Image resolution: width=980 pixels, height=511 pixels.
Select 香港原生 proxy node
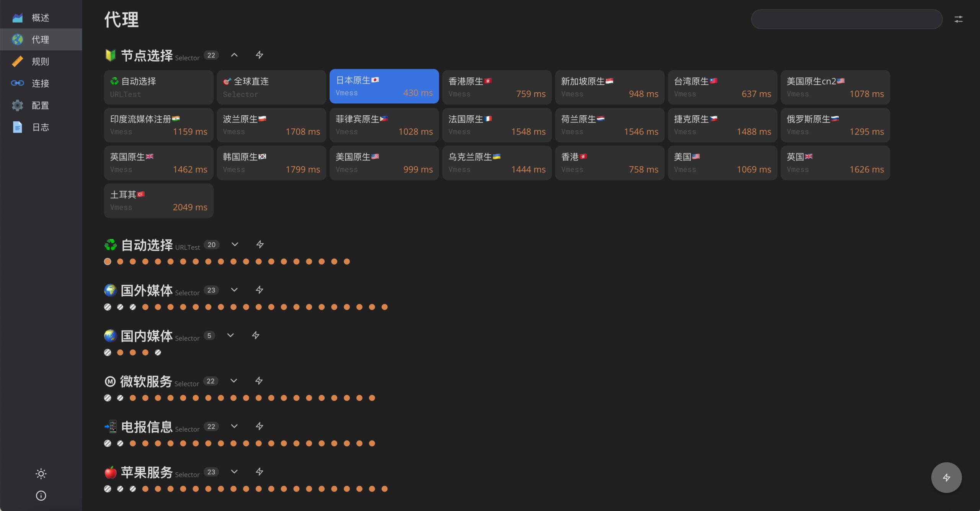pos(497,87)
